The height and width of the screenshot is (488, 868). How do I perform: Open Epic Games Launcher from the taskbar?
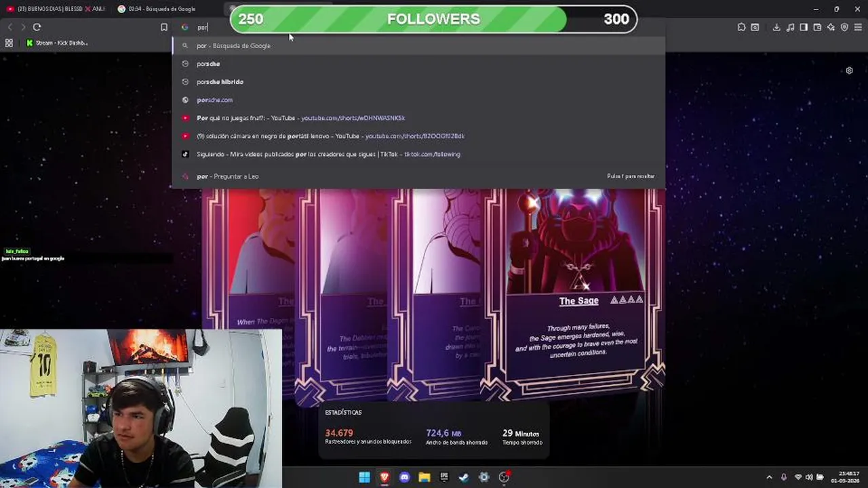444,477
